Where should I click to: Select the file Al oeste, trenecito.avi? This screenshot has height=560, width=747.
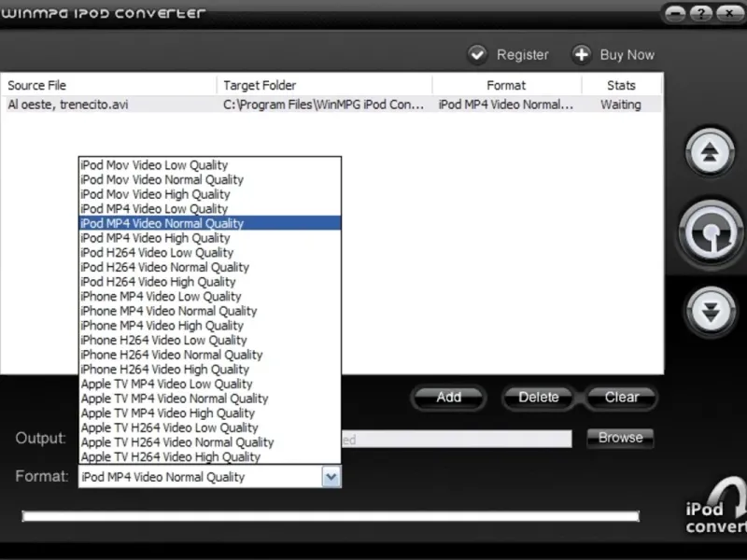[67, 105]
